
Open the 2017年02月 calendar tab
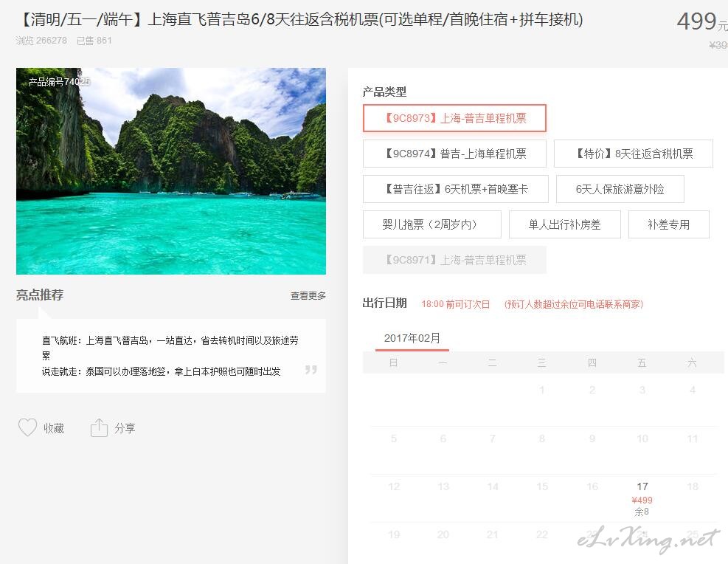(x=412, y=339)
